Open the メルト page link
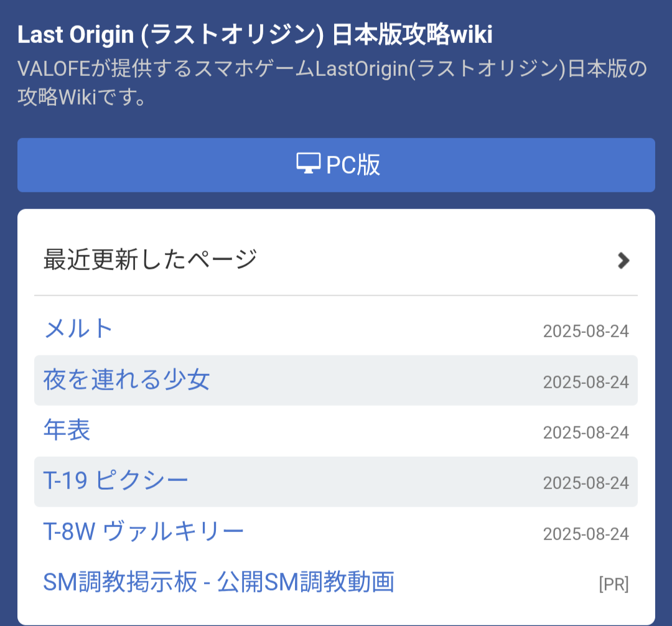Screen dimensions: 672x626 pyautogui.click(x=78, y=329)
